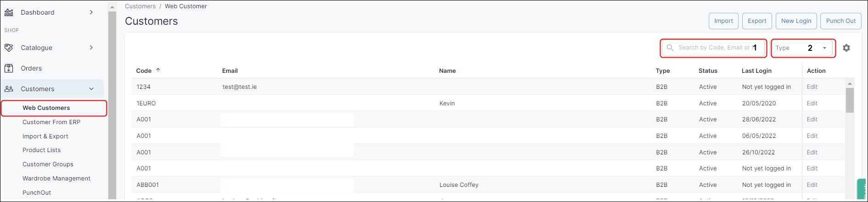Select Web Customers in sidebar
This screenshot has height=202, width=868.
click(46, 108)
